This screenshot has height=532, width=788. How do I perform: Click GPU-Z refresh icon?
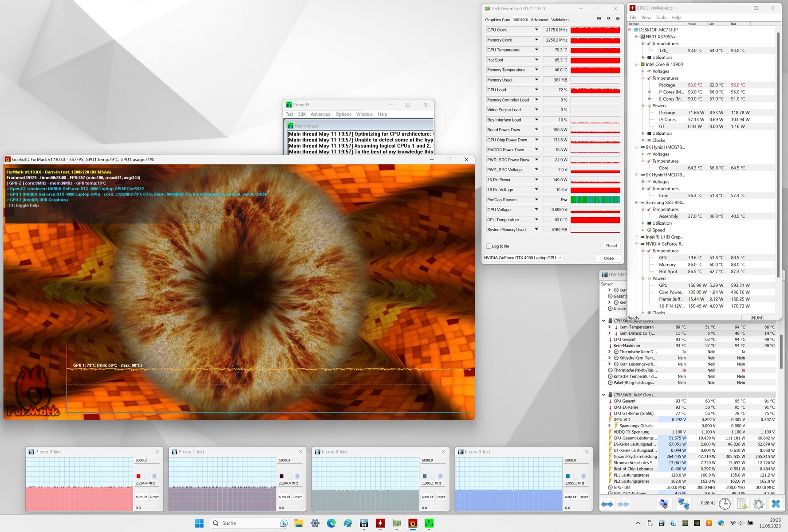click(x=608, y=19)
